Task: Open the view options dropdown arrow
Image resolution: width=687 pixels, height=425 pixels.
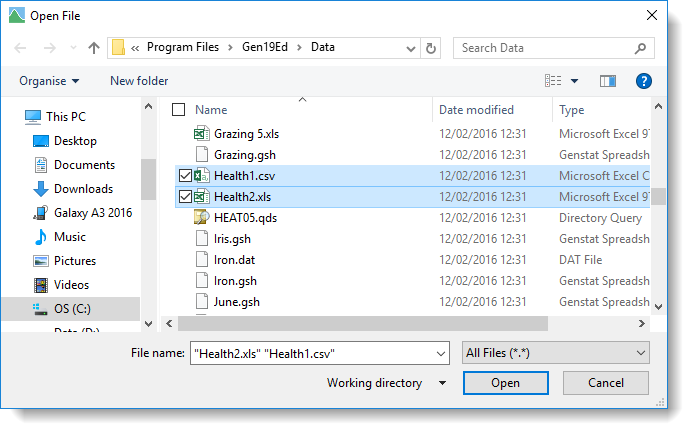Action: pos(574,81)
